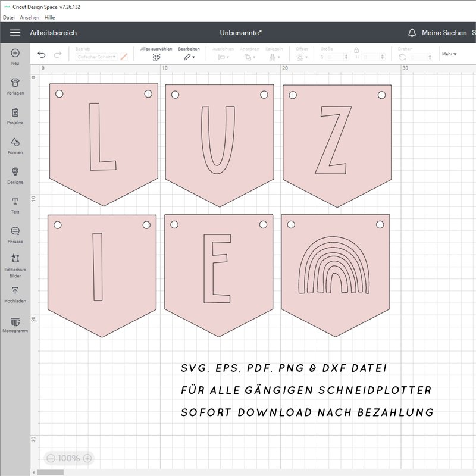Image resolution: width=476 pixels, height=476 pixels.
Task: Open the Hilfe menu
Action: [x=49, y=18]
